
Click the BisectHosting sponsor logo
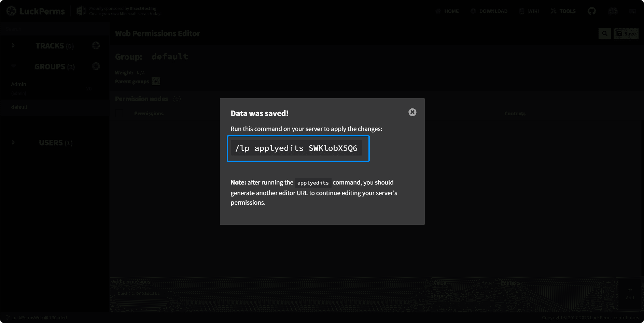(x=81, y=11)
